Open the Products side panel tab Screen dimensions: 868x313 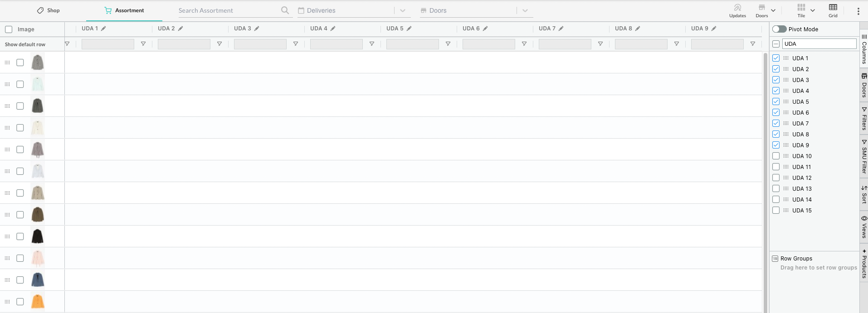coord(864,264)
